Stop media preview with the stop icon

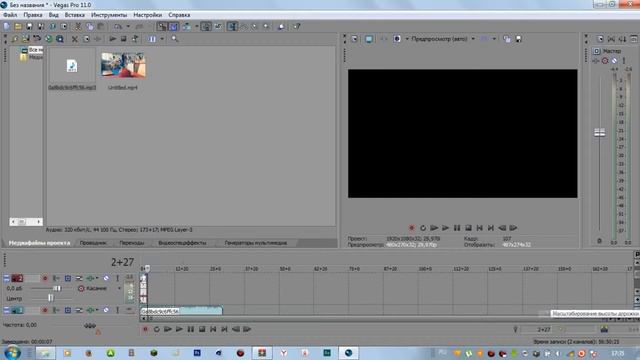pyautogui.click(x=123, y=39)
